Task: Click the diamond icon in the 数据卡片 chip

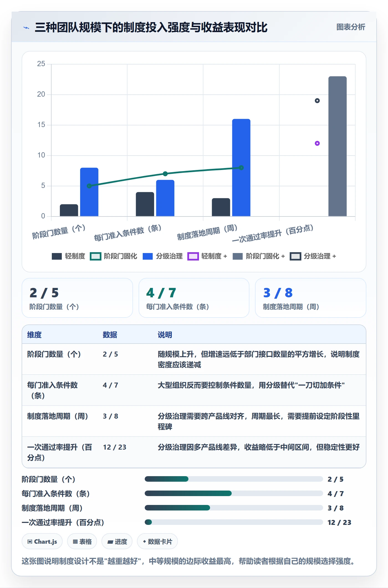Action: tap(144, 541)
